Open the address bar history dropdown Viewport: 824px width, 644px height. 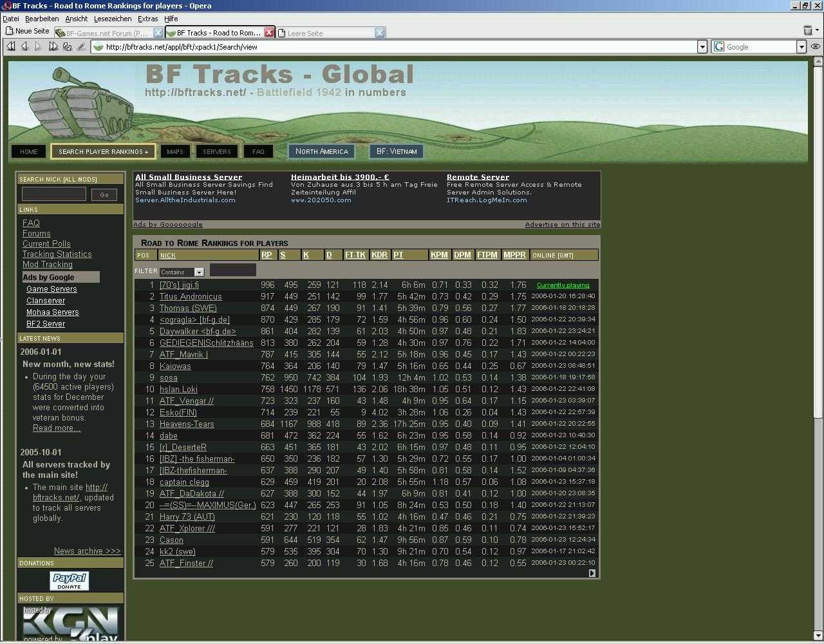click(x=702, y=46)
